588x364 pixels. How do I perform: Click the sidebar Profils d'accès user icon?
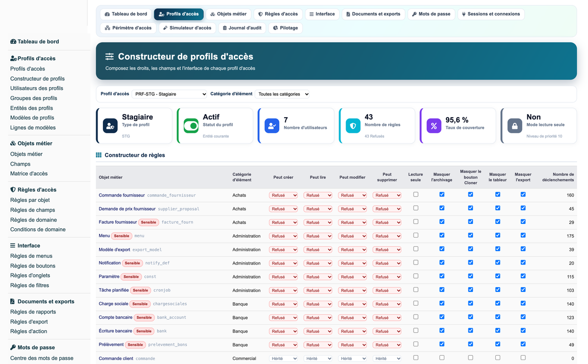coord(14,58)
